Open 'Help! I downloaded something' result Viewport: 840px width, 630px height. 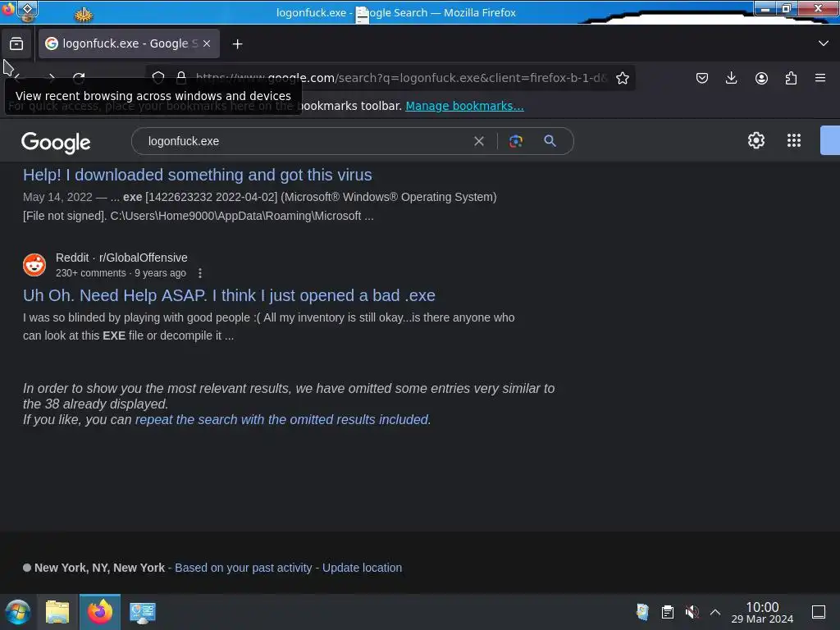click(197, 176)
